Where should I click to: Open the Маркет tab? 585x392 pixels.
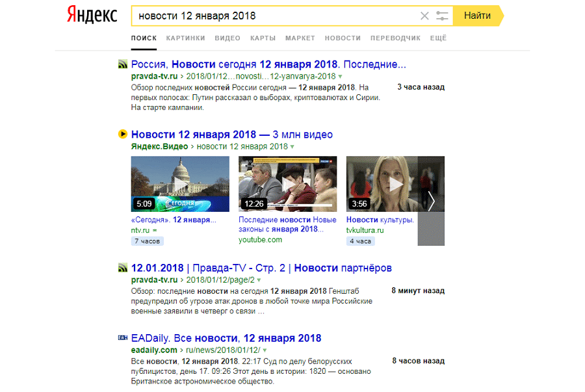300,38
